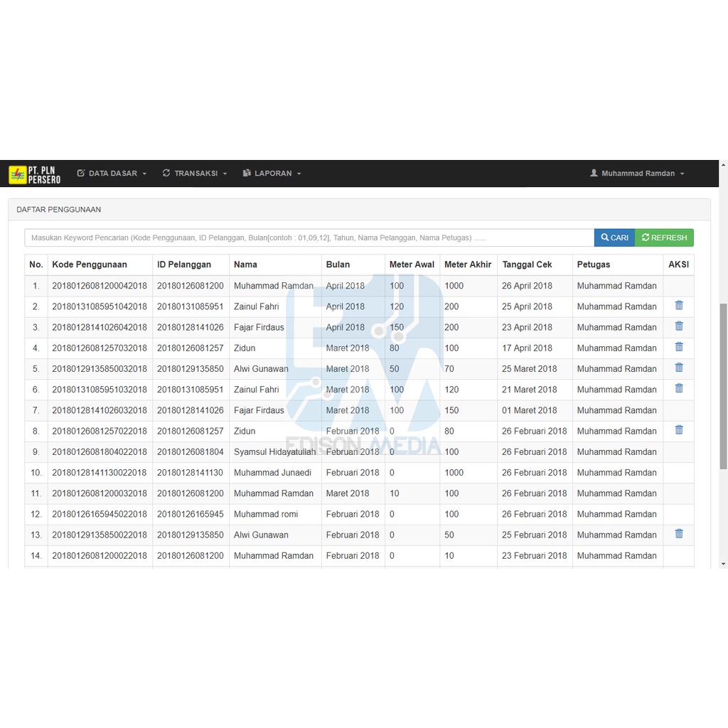Screen dimensions: 728x728
Task: Remove Alwi Gunawan Maret 2018 entry
Action: [678, 368]
